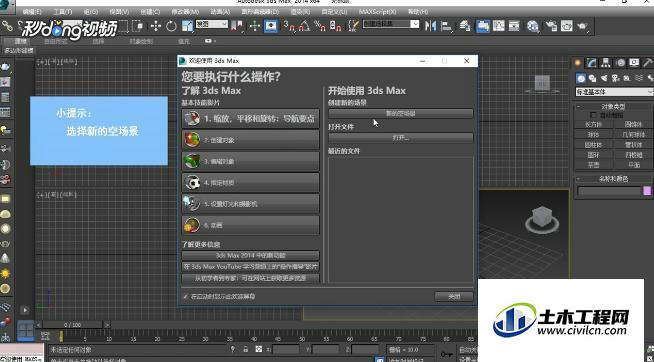Open the standard primitives dropdown
654x362 pixels.
[614, 92]
